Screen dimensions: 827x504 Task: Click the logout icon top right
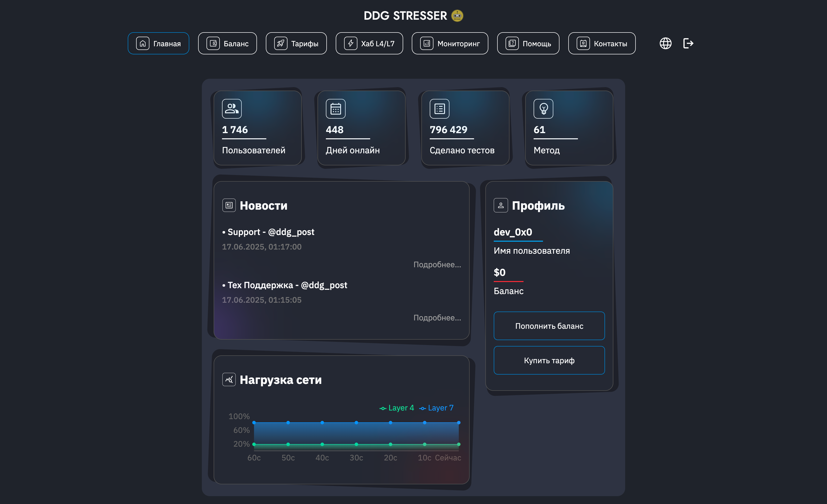click(688, 43)
